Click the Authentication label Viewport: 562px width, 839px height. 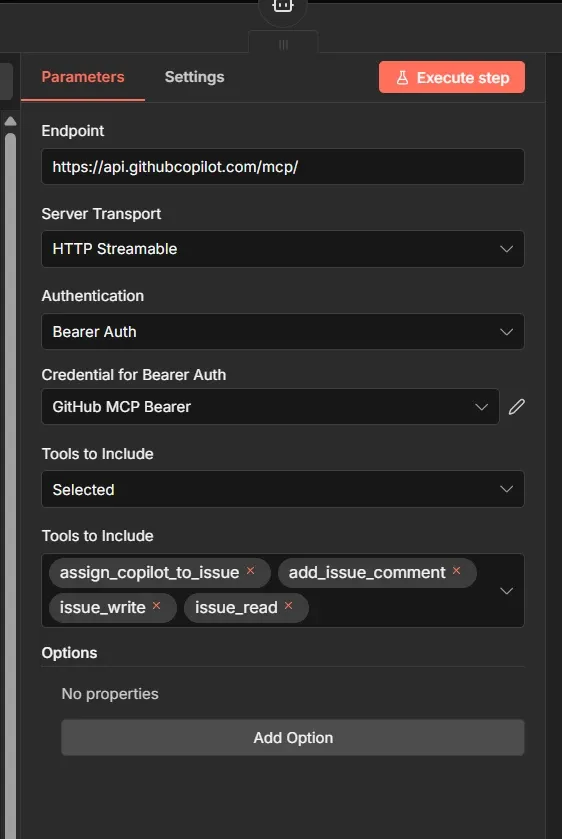[x=93, y=296]
